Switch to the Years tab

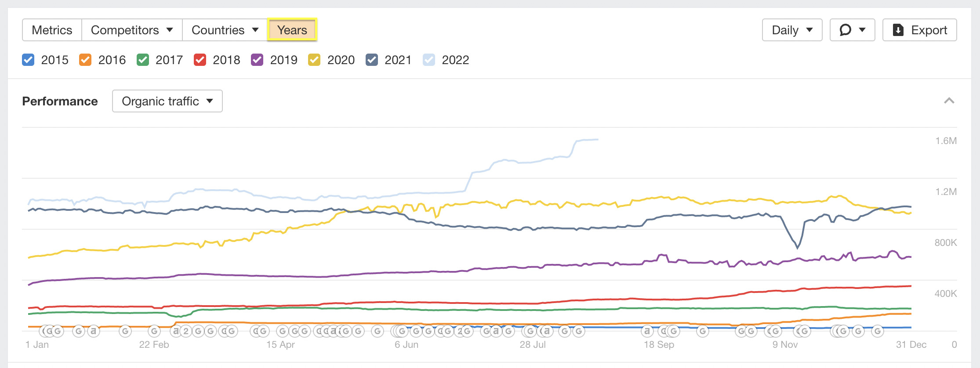click(291, 29)
